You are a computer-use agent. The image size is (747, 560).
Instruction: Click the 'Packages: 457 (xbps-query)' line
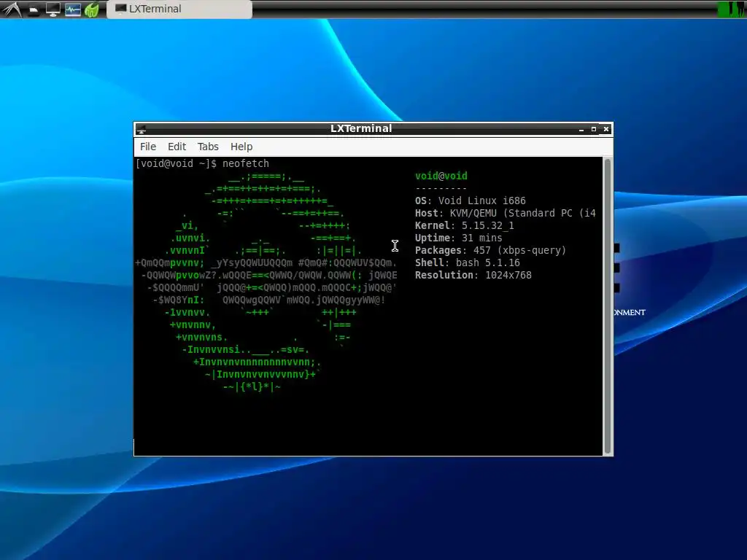(491, 250)
